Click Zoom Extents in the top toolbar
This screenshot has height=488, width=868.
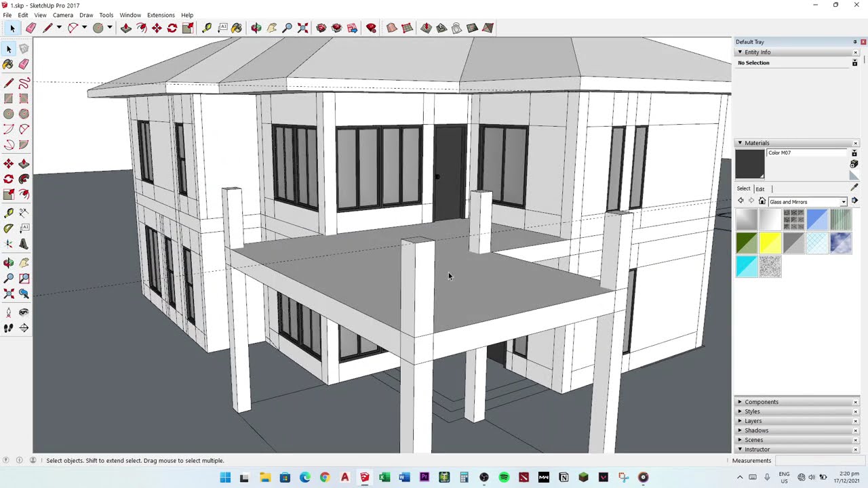pyautogui.click(x=302, y=28)
